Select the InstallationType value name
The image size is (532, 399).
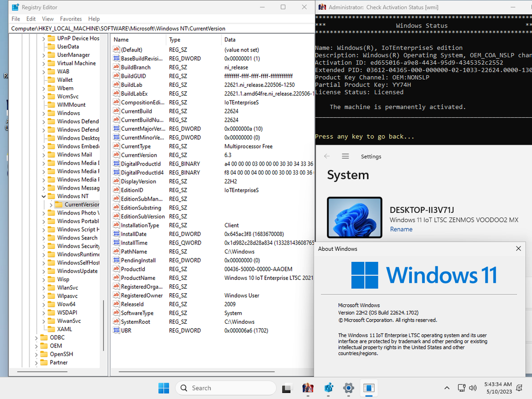[140, 225]
